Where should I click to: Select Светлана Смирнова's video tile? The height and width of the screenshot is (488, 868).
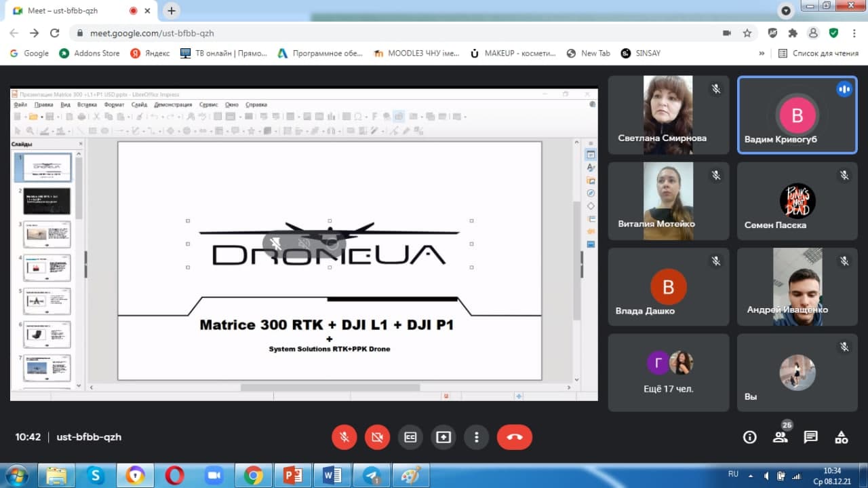(x=669, y=115)
